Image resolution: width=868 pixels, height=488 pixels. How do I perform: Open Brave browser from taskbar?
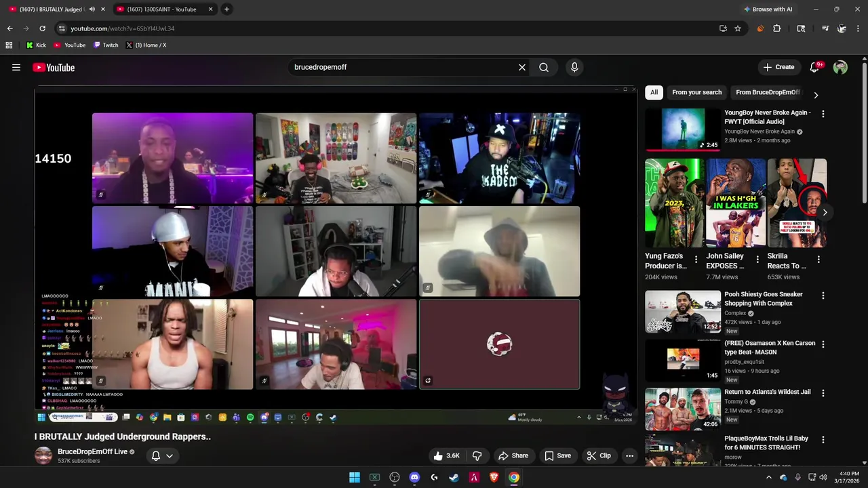click(494, 477)
